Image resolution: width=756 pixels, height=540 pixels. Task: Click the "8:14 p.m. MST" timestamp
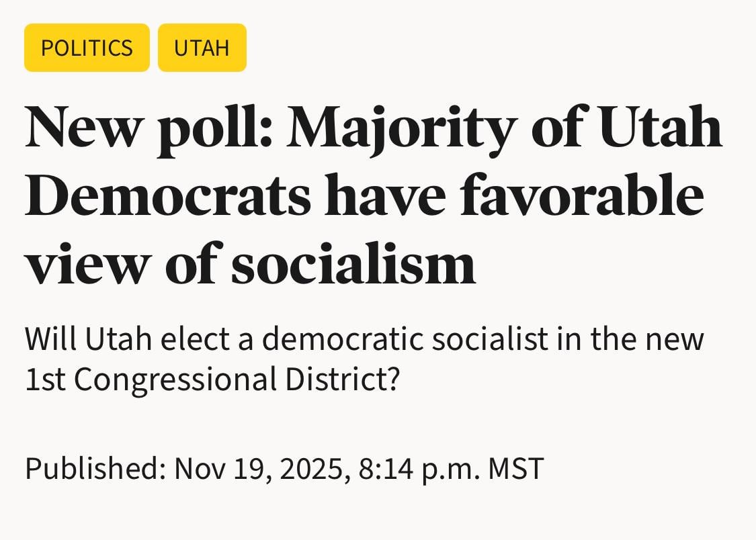pyautogui.click(x=451, y=468)
